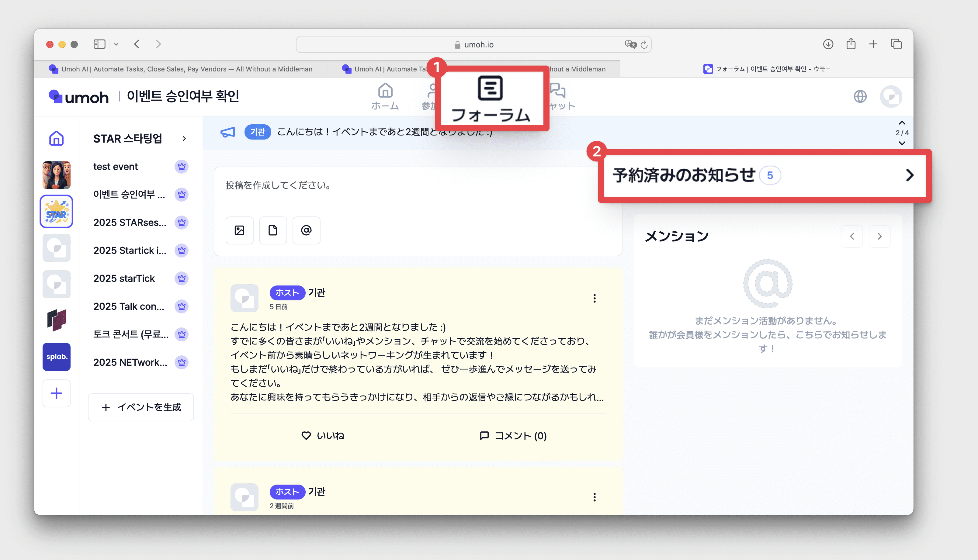This screenshot has width=978, height=560.
Task: Click the @ mention icon in composer
Action: pos(306,230)
